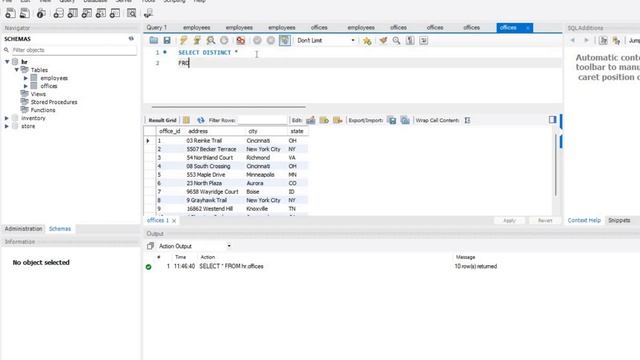The width and height of the screenshot is (640, 360).
Task: Create a new table icon
Action: [x=73, y=13]
